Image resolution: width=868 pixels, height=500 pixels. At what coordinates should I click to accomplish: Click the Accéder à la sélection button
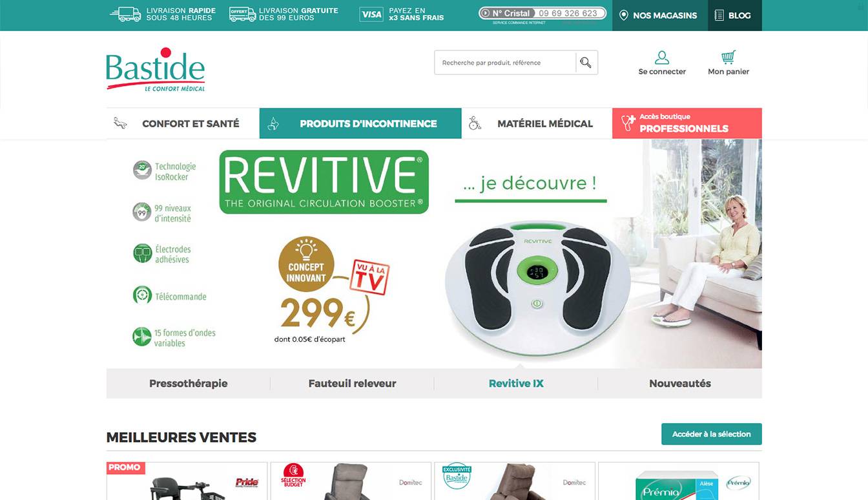point(712,434)
